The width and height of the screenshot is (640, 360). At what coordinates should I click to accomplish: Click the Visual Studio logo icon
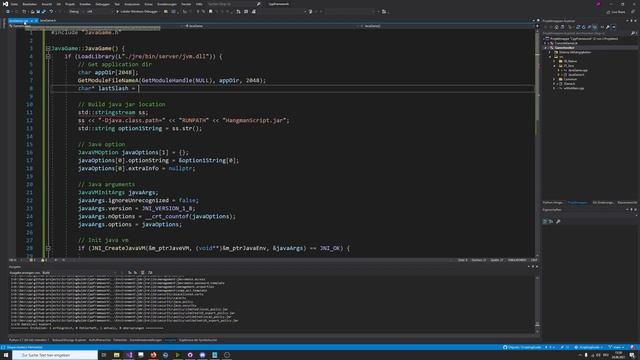click(x=5, y=4)
